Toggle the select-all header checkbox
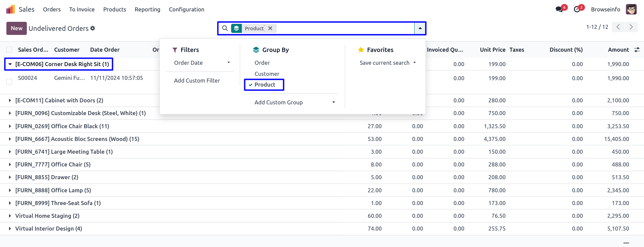This screenshot has height=247, width=644. 9,50
